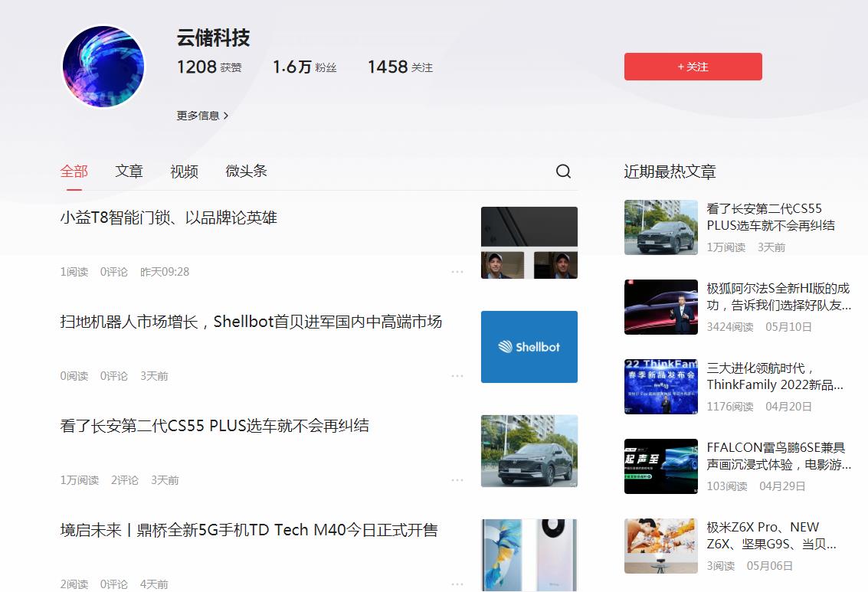Screen dimensions: 868x592
Task: Open hot article 极米Z6X Pro、NEW Z6X
Action: click(771, 535)
